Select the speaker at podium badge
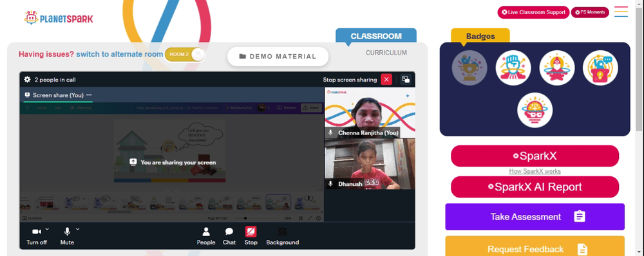 (600, 68)
